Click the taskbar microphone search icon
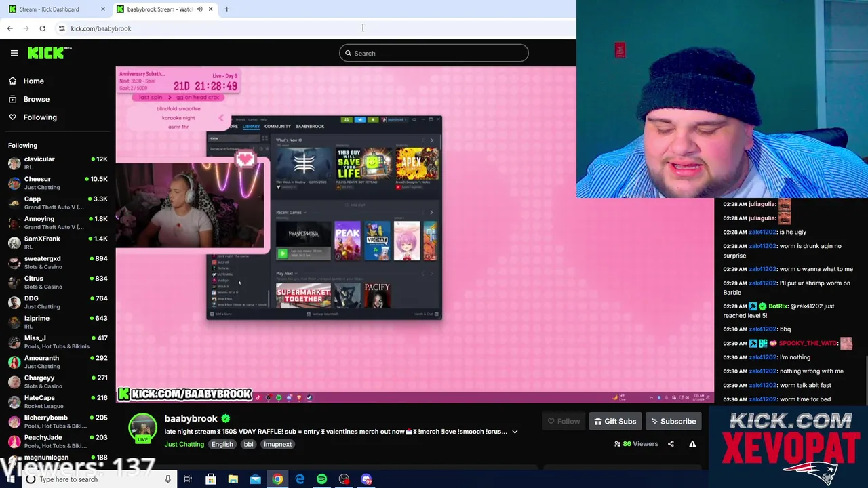Image resolution: width=868 pixels, height=488 pixels. (x=167, y=479)
